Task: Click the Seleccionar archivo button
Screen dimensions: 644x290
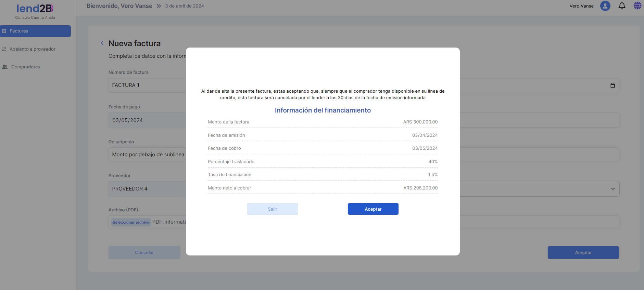Action: 131,222
